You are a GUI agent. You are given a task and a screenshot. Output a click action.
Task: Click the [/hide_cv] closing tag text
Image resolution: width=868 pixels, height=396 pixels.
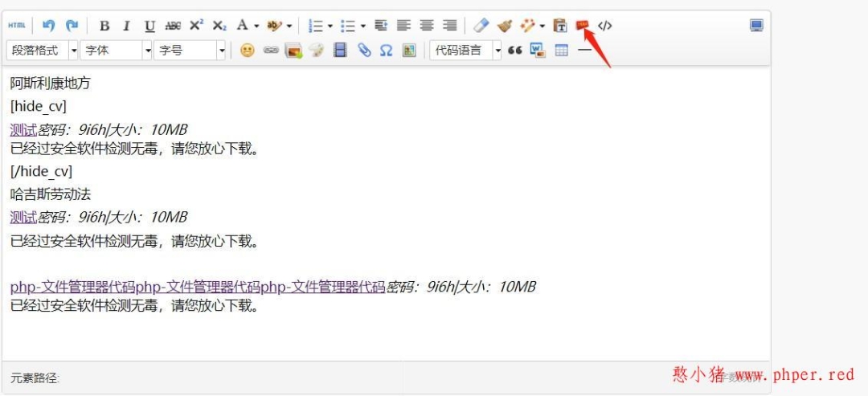point(41,171)
